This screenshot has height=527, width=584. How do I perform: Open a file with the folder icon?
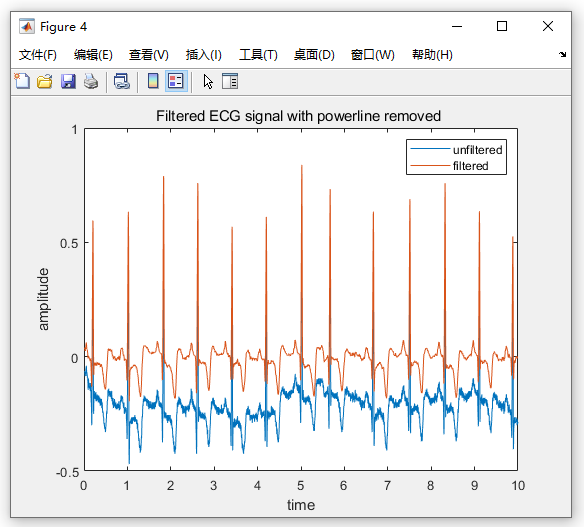45,81
